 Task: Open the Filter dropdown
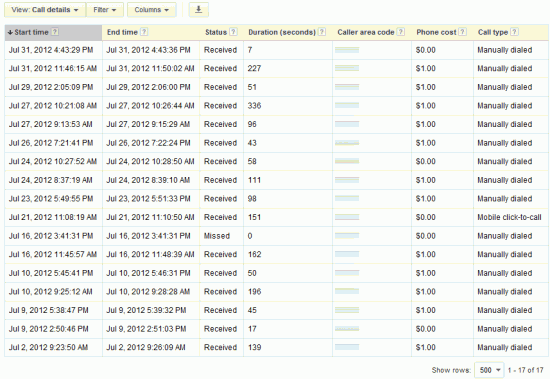105,9
